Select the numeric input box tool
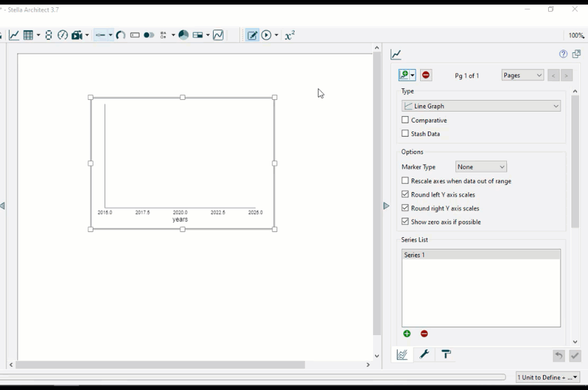 [x=135, y=35]
